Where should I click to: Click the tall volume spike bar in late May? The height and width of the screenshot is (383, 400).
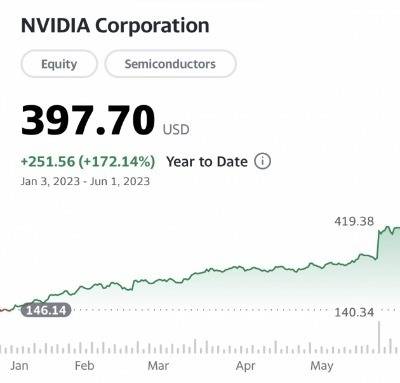pos(379,337)
